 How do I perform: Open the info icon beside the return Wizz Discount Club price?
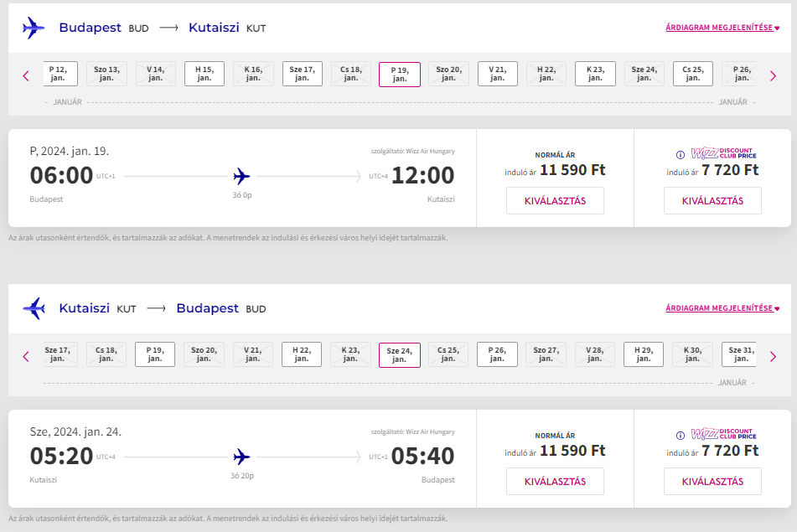pyautogui.click(x=681, y=435)
